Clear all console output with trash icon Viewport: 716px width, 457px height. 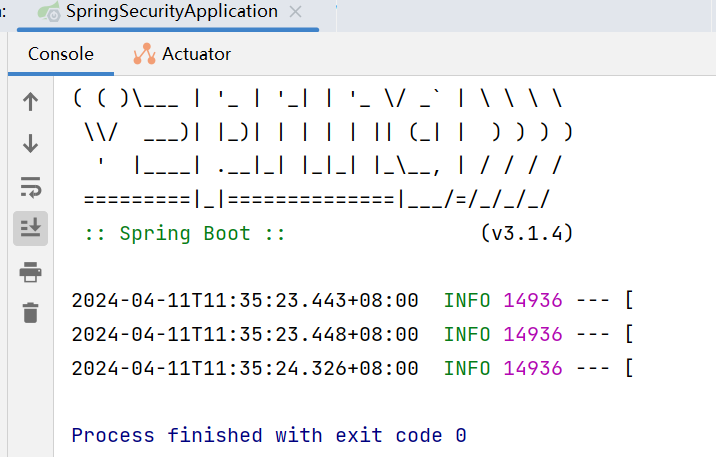[31, 312]
